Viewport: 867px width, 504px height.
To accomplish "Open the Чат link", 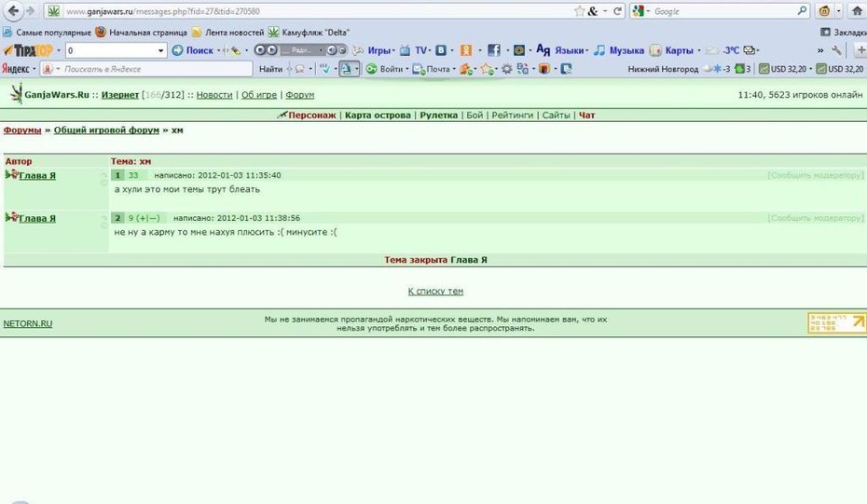I will point(586,116).
